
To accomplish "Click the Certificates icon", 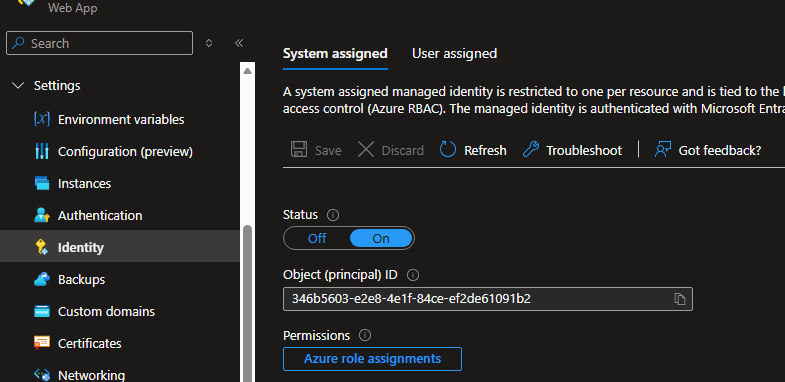I will pos(42,343).
